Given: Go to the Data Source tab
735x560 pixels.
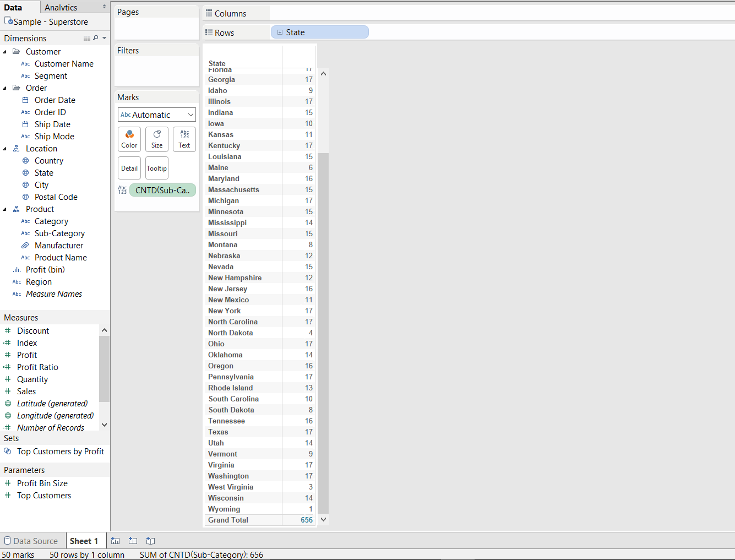Looking at the screenshot, I should [31, 541].
